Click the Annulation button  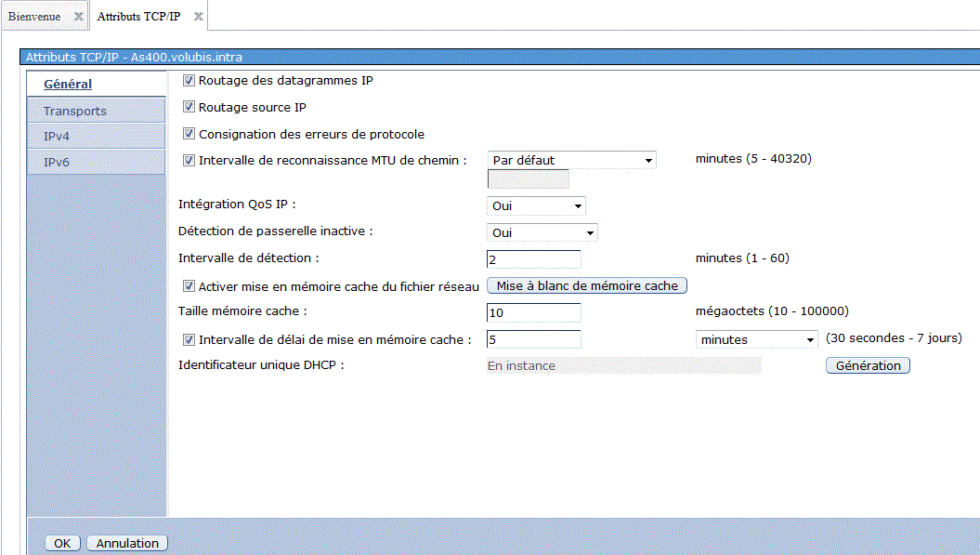coord(127,543)
